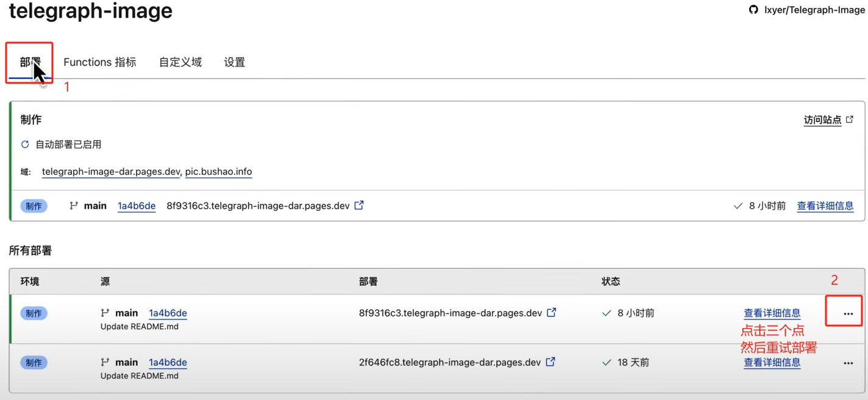Click the 2f646fc8 deployment URL text
This screenshot has height=400, width=868.
450,363
